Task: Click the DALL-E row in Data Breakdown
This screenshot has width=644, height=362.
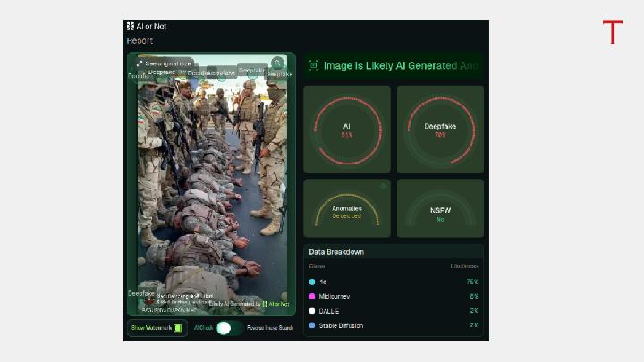Action: tap(394, 311)
